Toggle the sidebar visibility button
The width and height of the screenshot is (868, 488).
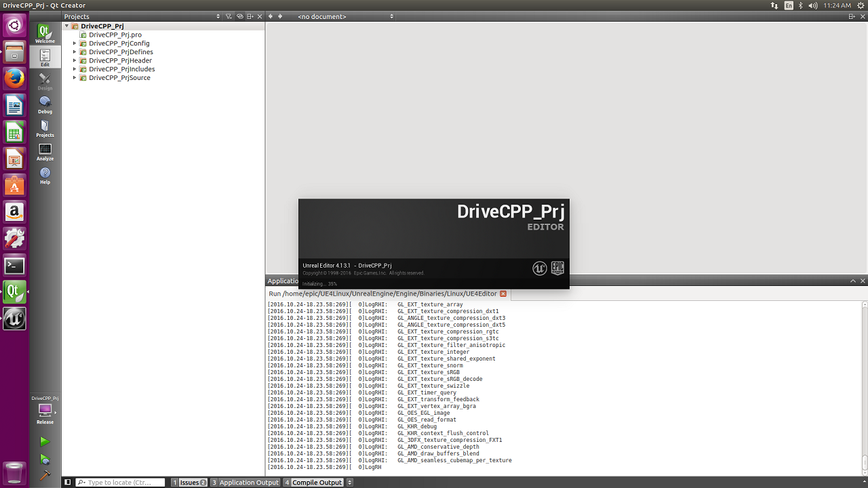pyautogui.click(x=67, y=483)
